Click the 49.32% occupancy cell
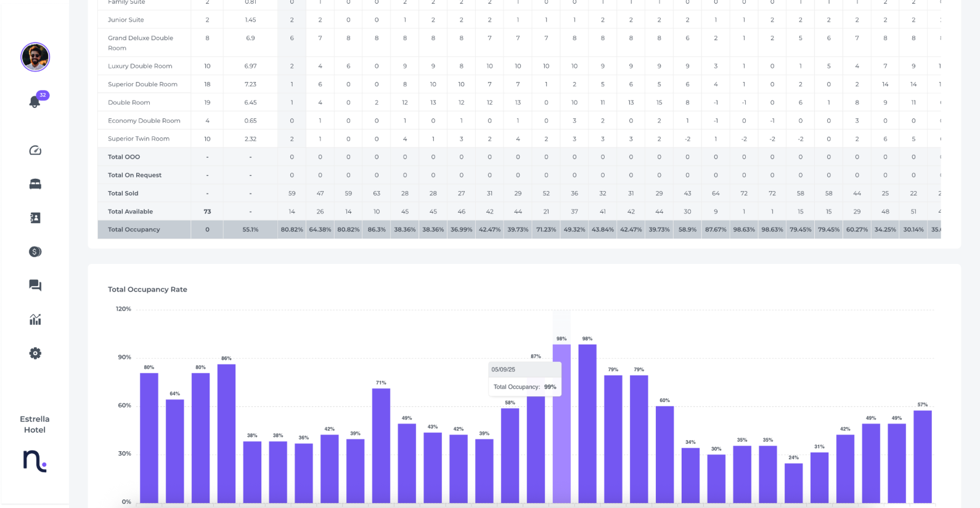This screenshot has width=980, height=508. [x=574, y=229]
